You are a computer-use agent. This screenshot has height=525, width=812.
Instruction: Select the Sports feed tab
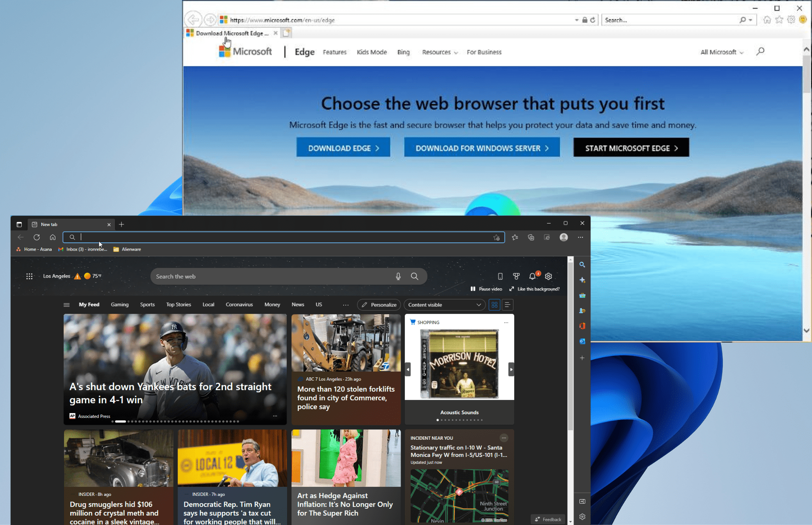point(147,304)
